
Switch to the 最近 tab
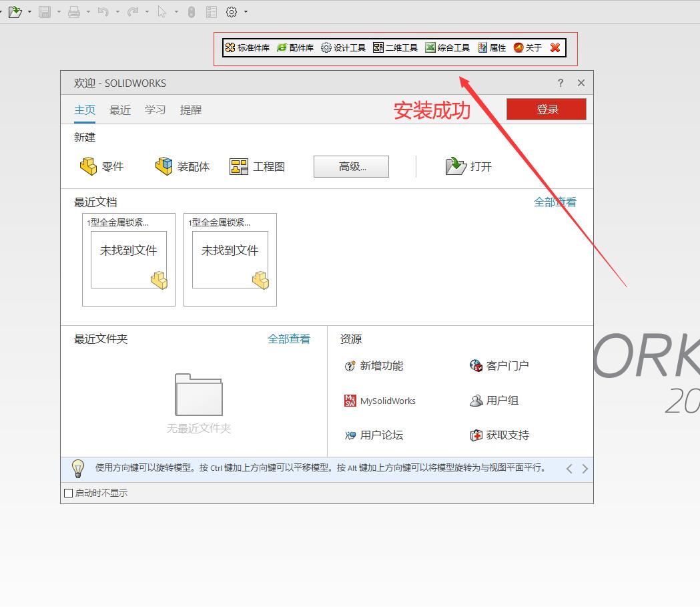(x=120, y=110)
